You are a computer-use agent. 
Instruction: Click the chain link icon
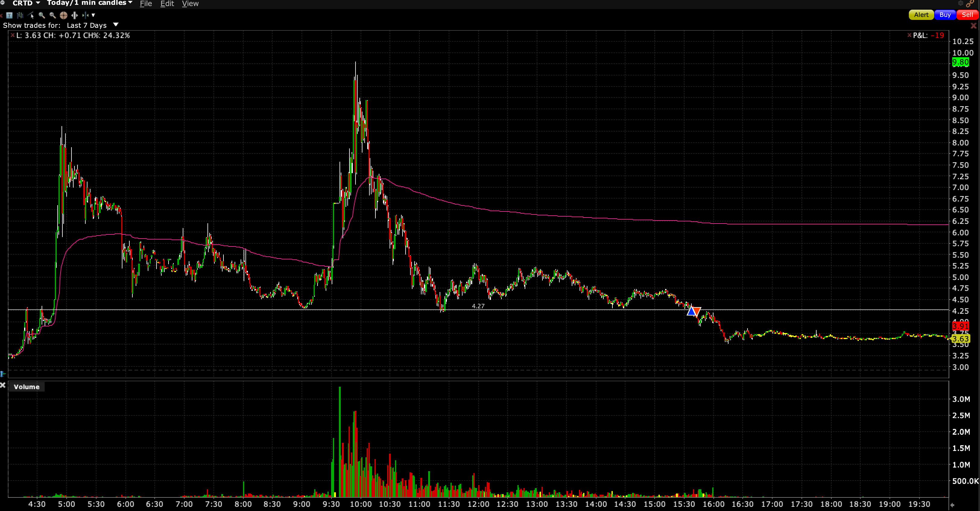point(970,3)
